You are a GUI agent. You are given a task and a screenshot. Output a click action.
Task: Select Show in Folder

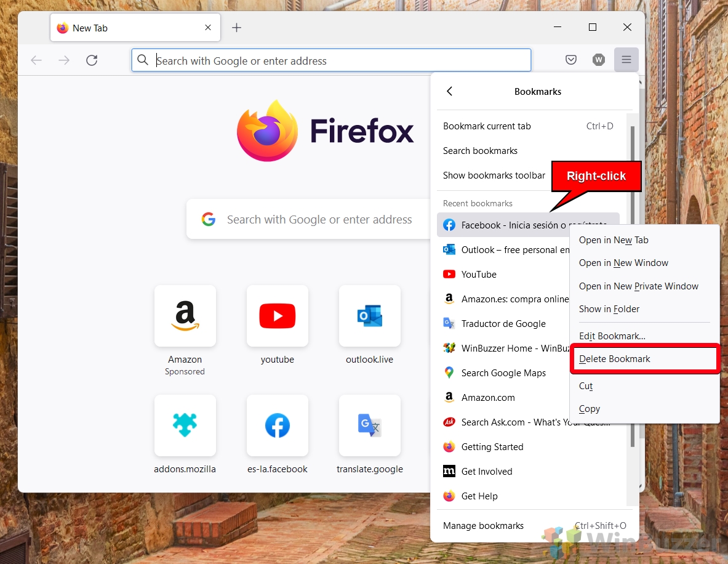(644, 308)
